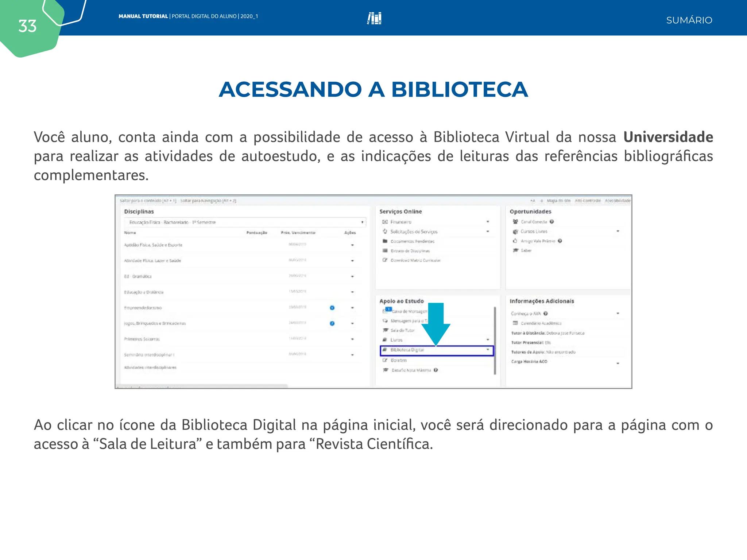This screenshot has height=560, width=747.
Task: Click the Financeiro icon in Serviços Online
Action: [x=384, y=222]
